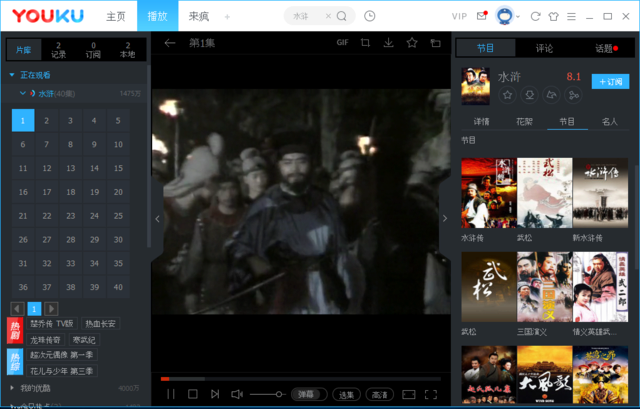Open the 话题 topics tab
Screen dimensions: 640x409
(x=603, y=49)
